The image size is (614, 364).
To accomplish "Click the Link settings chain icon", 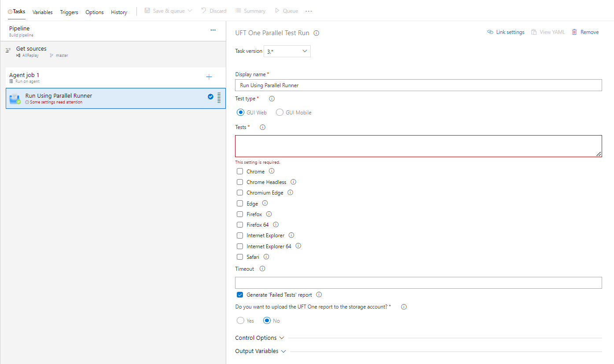I will 490,32.
